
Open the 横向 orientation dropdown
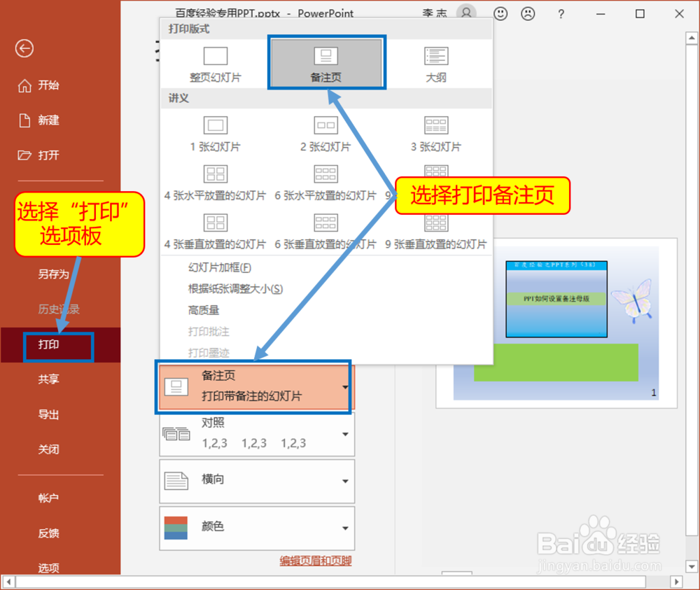[257, 481]
